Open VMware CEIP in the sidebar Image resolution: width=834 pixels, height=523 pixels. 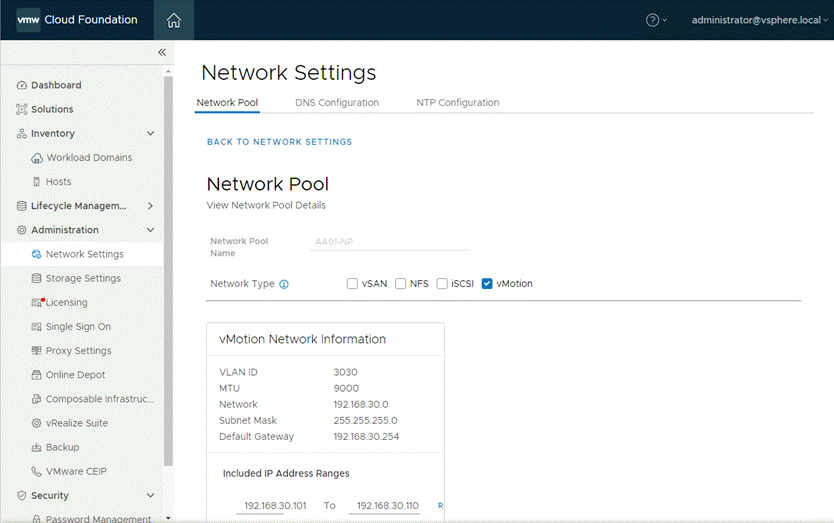pos(76,471)
